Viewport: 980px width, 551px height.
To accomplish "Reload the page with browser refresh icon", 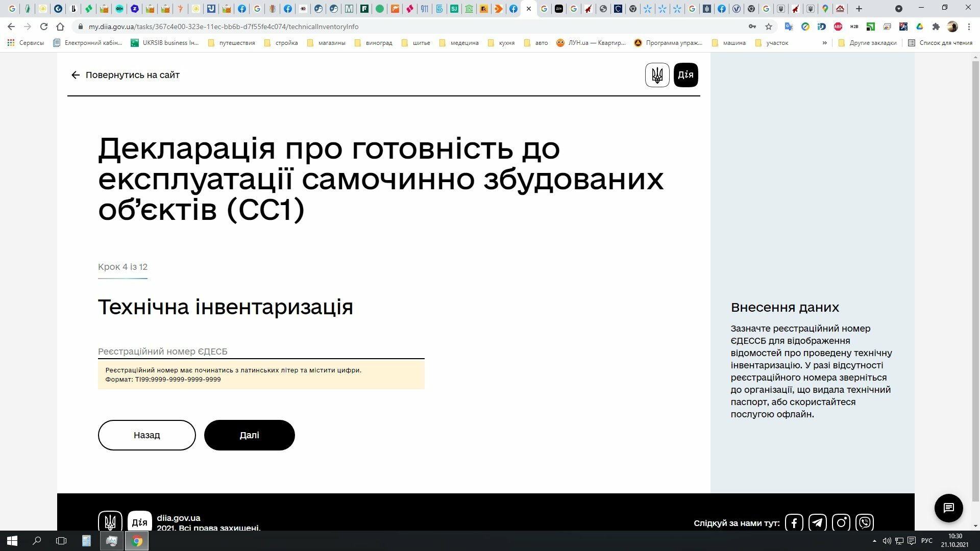I will (44, 27).
